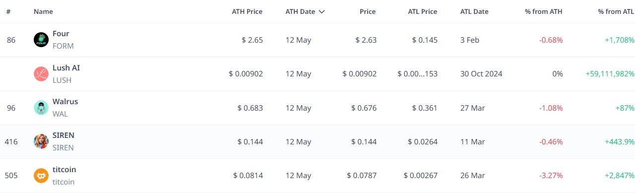644x193 pixels.
Task: Sort by ATH Price column
Action: point(247,11)
